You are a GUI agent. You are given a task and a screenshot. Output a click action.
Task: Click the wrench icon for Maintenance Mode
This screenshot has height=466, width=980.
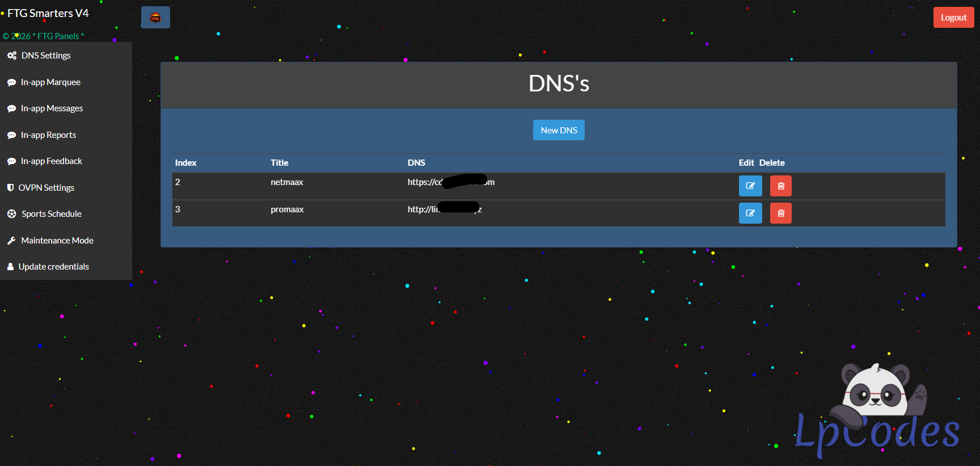(11, 241)
